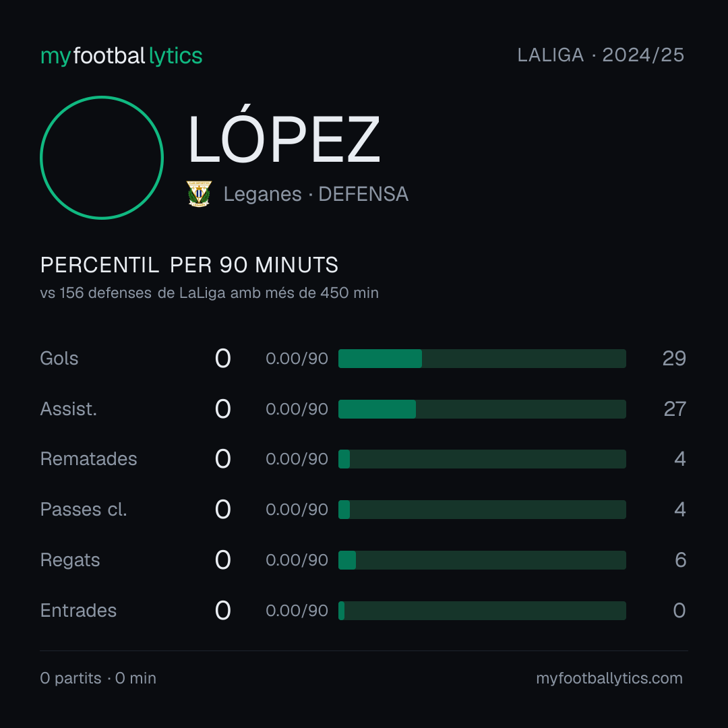
Task: Click the Leganes · DEFENSA subtitle
Action: pyautogui.click(x=315, y=194)
